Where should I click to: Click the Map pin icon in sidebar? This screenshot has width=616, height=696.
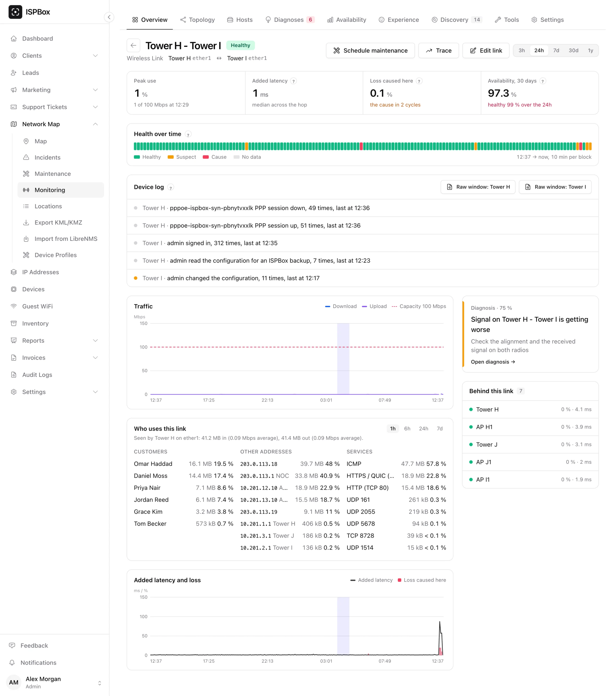pyautogui.click(x=26, y=141)
